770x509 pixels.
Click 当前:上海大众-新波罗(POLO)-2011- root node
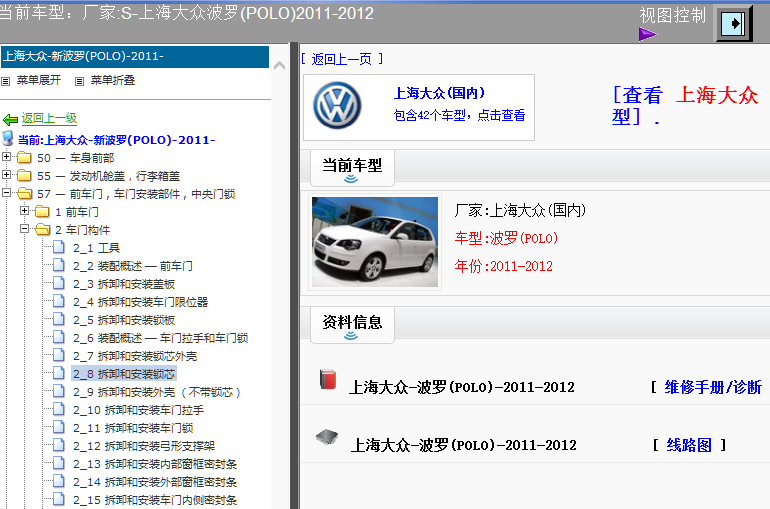[116, 140]
